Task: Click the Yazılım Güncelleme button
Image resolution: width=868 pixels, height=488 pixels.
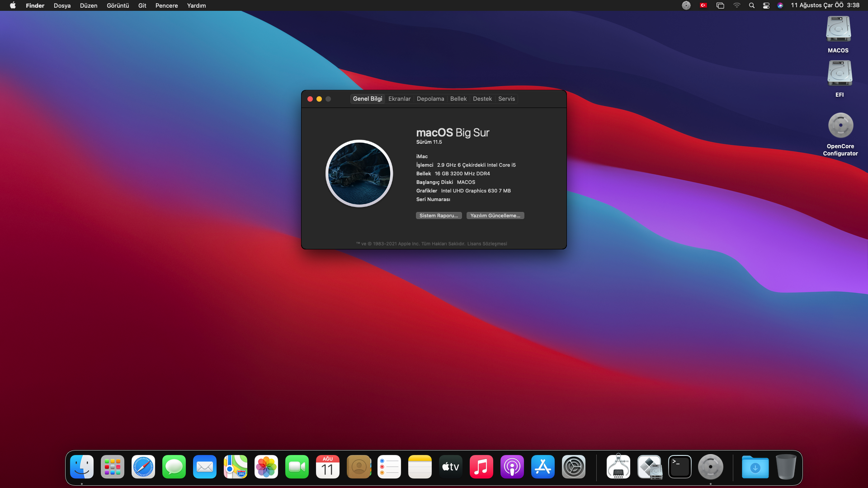Action: [495, 216]
